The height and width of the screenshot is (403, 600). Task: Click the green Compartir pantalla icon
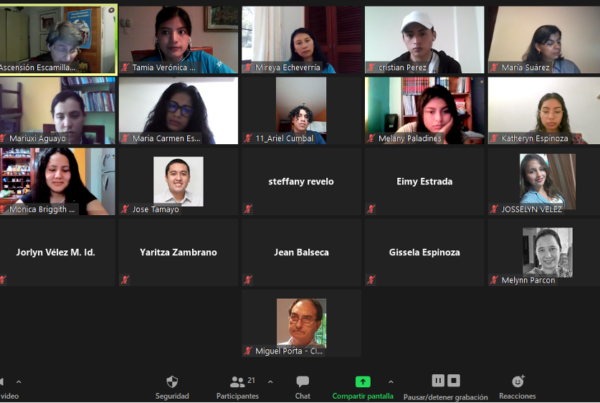point(363,382)
